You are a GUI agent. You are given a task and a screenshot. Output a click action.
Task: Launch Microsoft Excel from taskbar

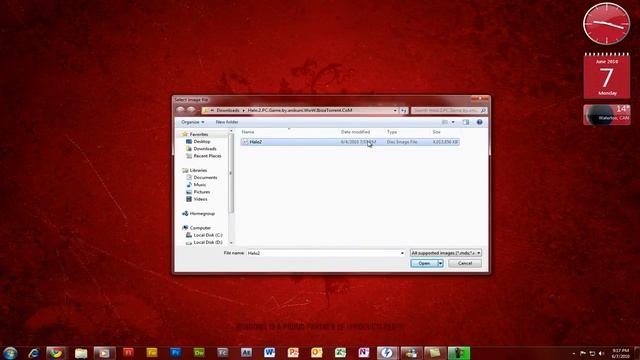[x=340, y=353]
